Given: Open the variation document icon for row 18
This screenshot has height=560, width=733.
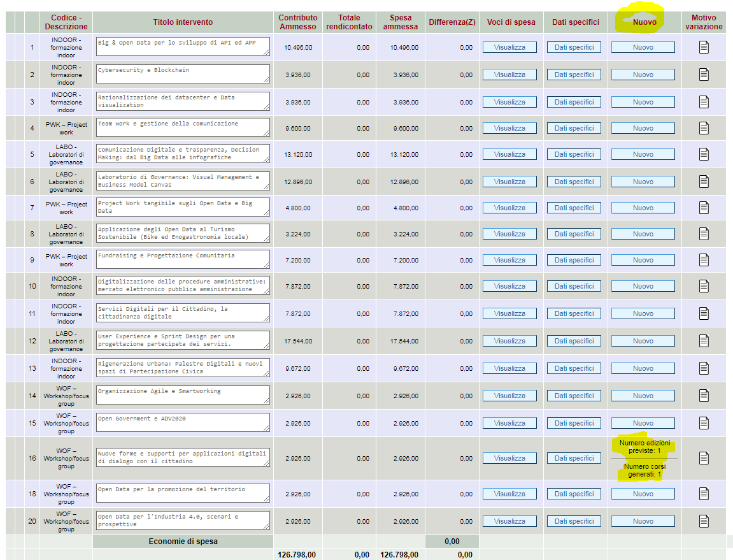Looking at the screenshot, I should [x=704, y=494].
